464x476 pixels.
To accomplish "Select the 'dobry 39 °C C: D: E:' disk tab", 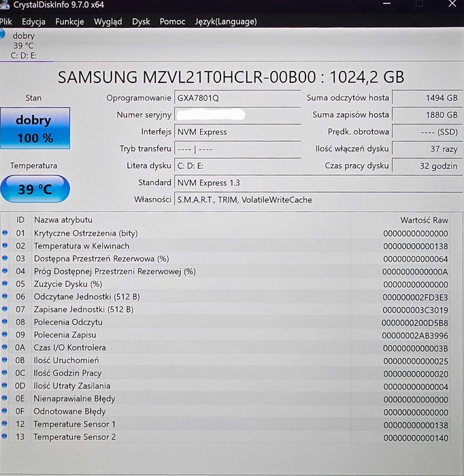I will tap(24, 46).
